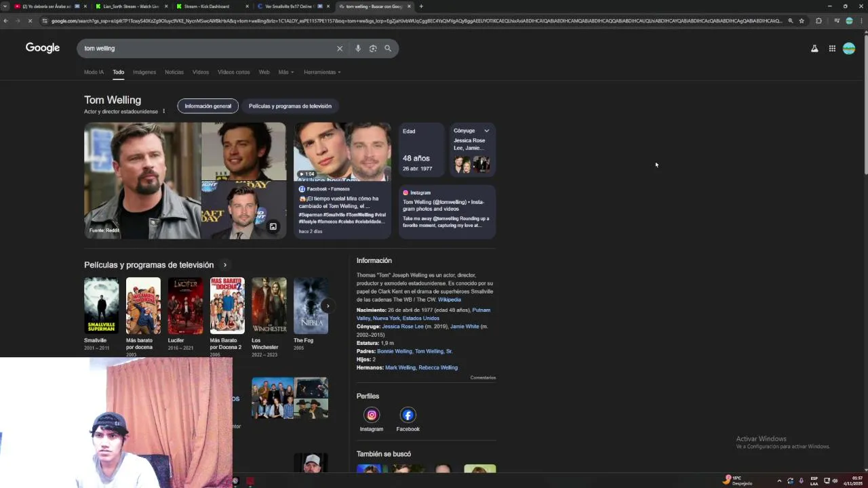Open Google Lens image search icon
868x488 pixels.
tap(373, 48)
